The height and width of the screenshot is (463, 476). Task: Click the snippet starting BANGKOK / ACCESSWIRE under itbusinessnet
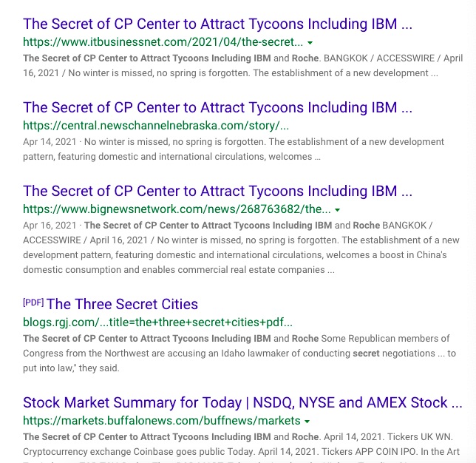(243, 66)
